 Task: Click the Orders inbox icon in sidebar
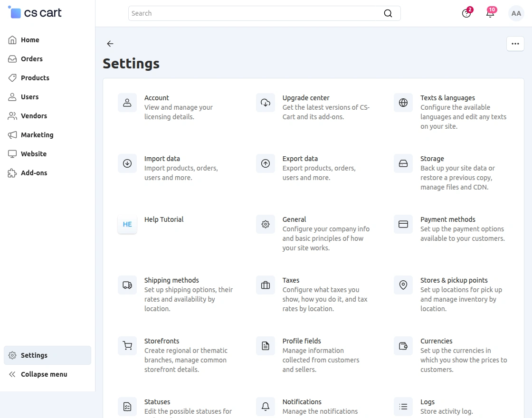pos(12,59)
